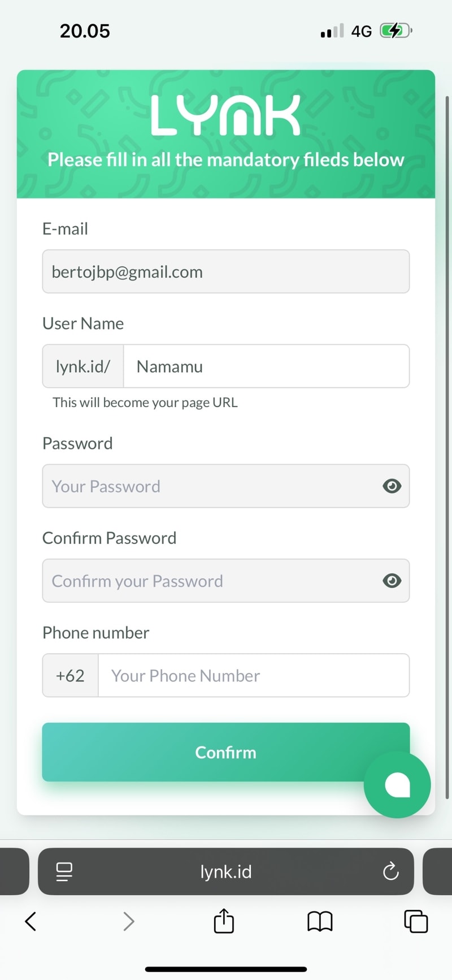
Task: Open the chat support bubble
Action: [x=397, y=784]
